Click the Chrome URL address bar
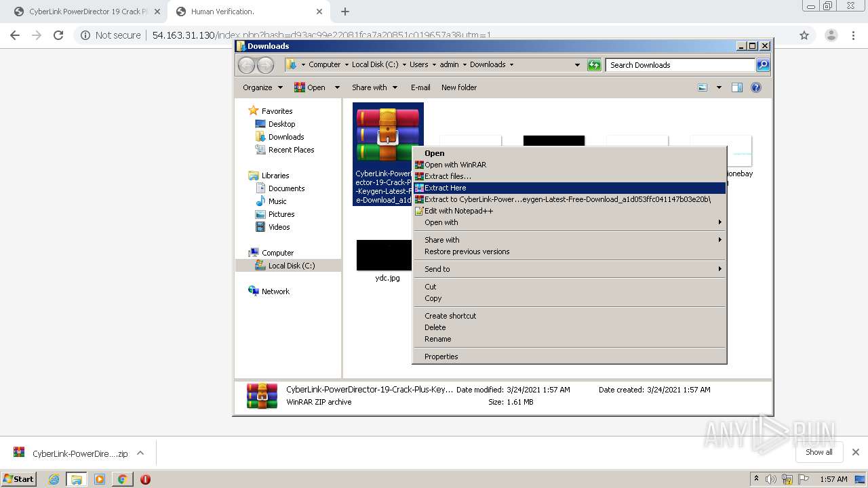This screenshot has width=868, height=488. tap(434, 35)
